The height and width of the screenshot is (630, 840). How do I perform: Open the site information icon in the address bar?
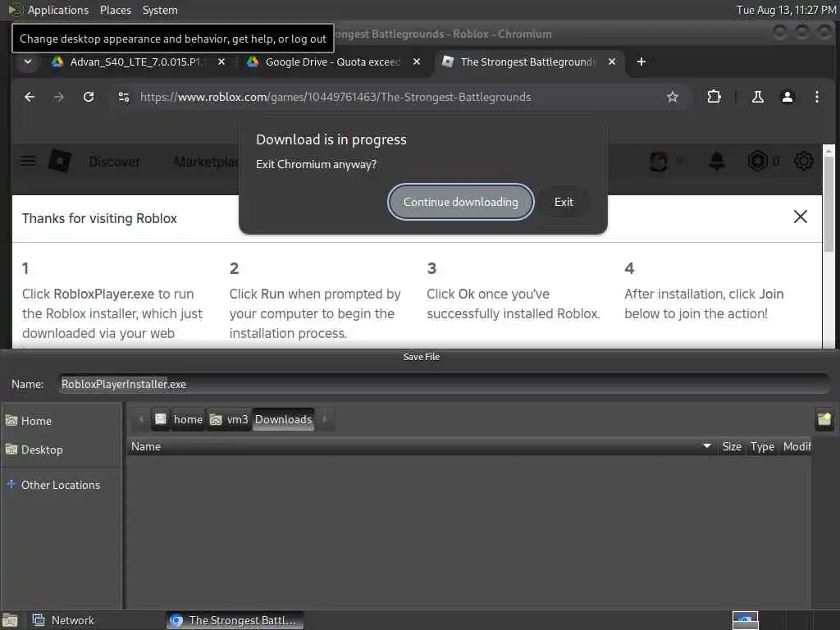click(124, 97)
